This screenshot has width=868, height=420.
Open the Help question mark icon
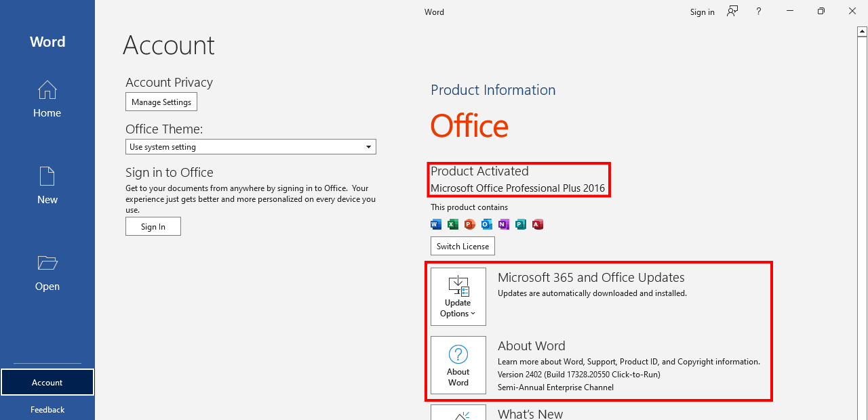[759, 12]
